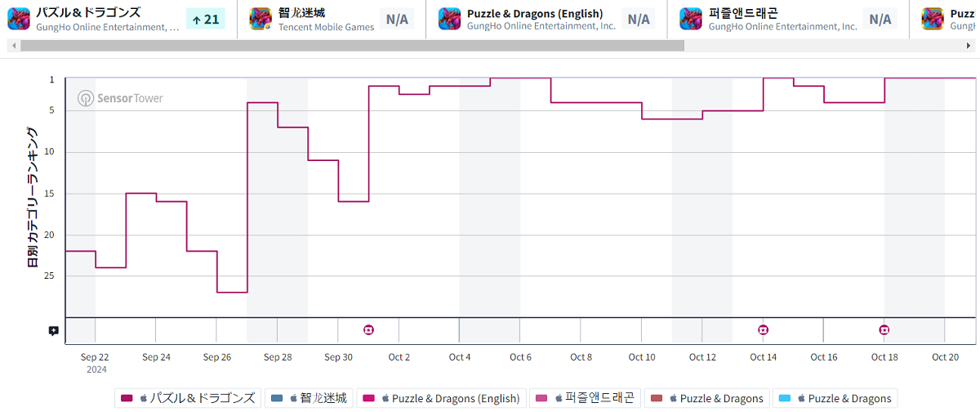Click the event marker near Oct 1
The width and height of the screenshot is (980, 412).
click(x=369, y=329)
